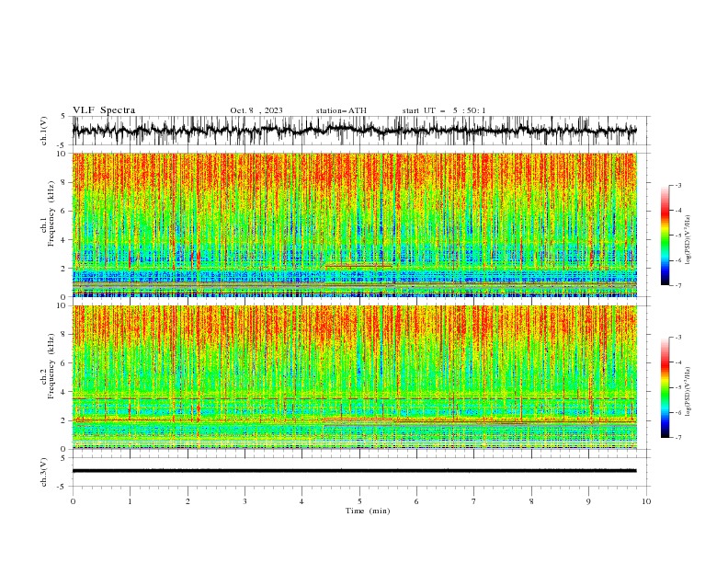Click time axis tick label "4"
Screen dimensions: 728x563
[x=301, y=501]
